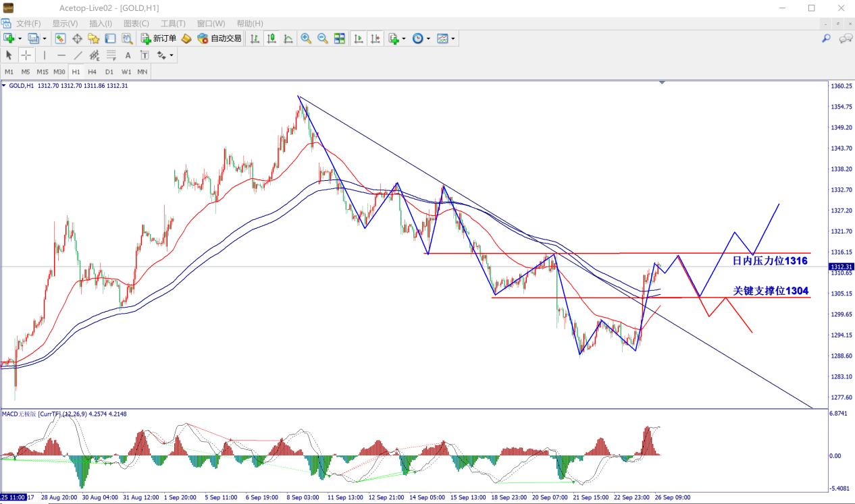
Task: Select the vertical line tool
Action: pyautogui.click(x=45, y=55)
